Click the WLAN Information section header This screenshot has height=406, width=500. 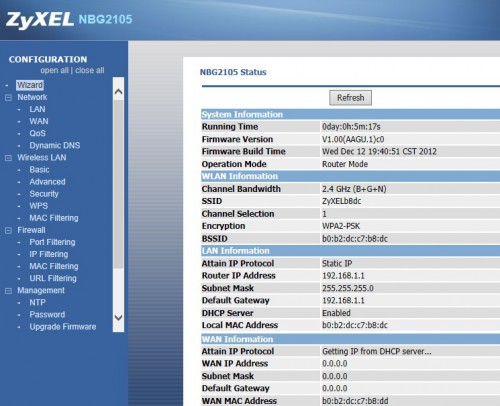[350, 176]
